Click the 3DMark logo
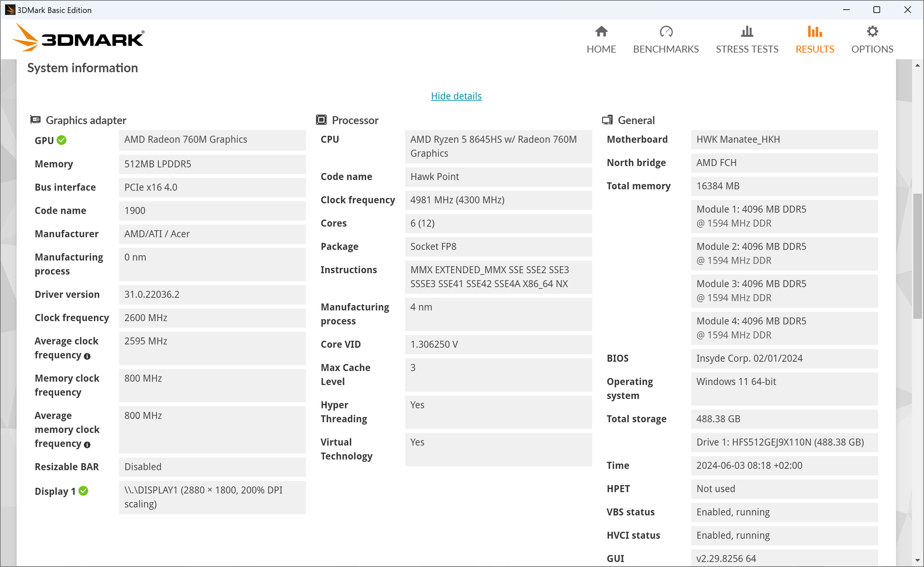 [x=78, y=38]
